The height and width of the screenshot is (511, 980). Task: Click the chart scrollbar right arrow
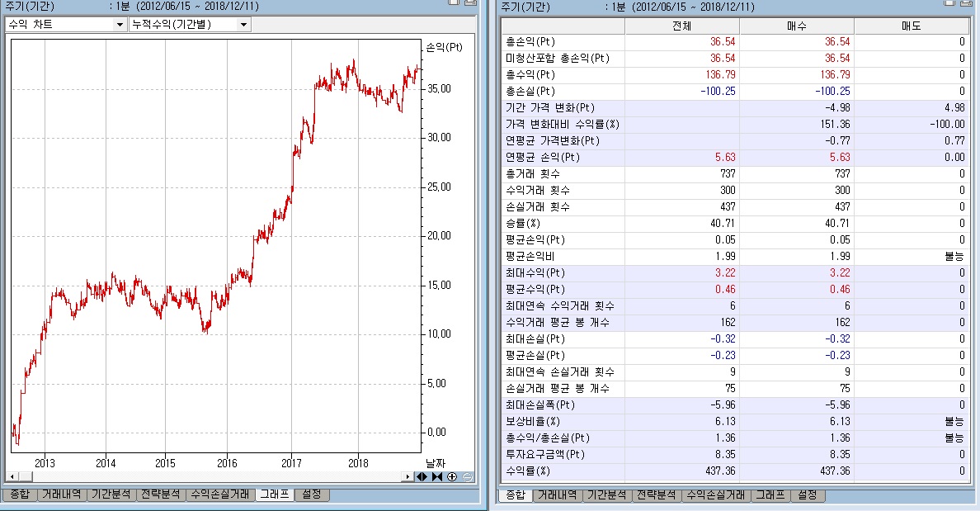point(408,476)
